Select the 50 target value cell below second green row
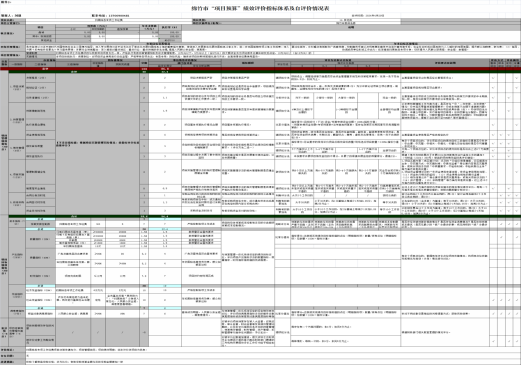The width and height of the screenshot is (522, 366). [x=98, y=224]
